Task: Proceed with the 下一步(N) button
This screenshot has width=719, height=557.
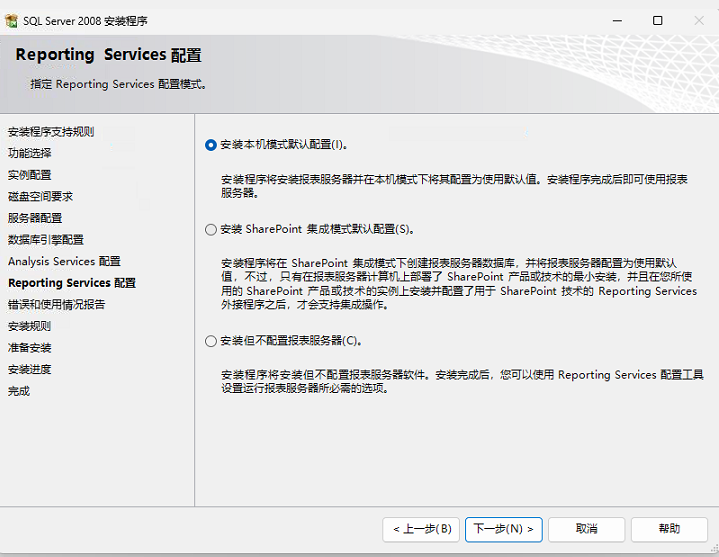Action: [503, 529]
